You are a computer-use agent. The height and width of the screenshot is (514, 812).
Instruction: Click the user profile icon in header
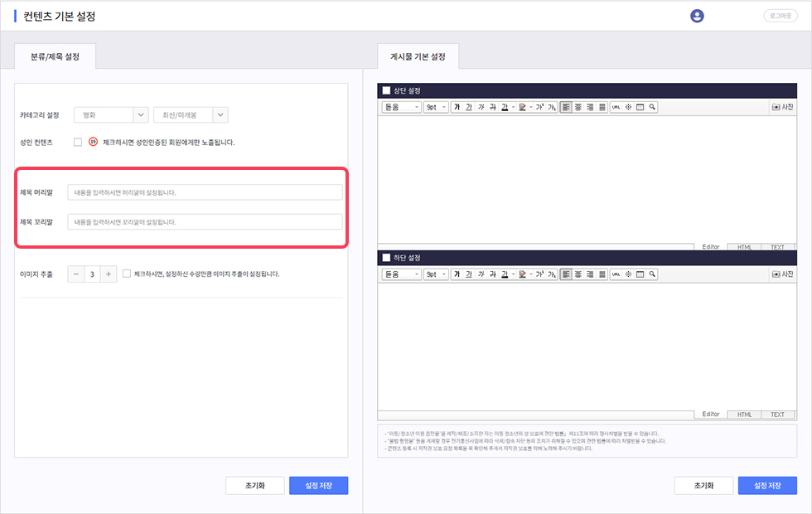697,16
